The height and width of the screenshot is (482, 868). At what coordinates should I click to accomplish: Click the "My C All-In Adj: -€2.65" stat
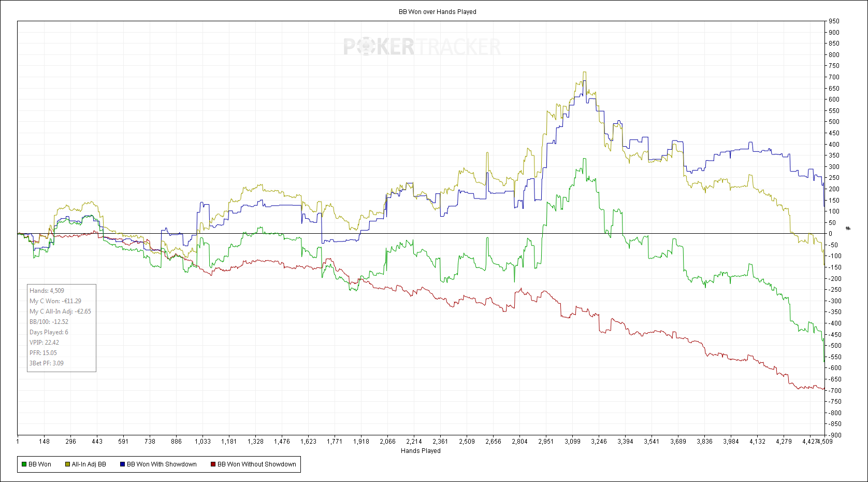[x=60, y=311]
